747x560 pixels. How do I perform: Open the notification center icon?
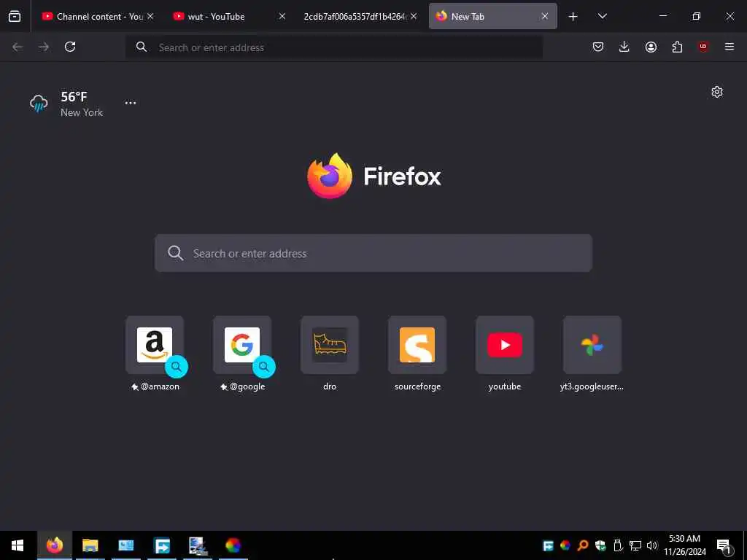(x=724, y=545)
